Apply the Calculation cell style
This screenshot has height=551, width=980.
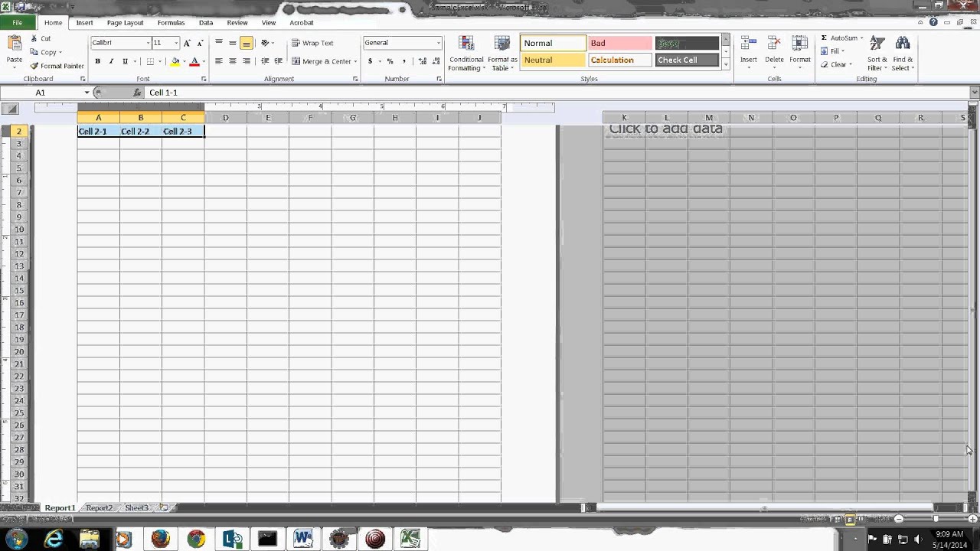click(x=620, y=60)
